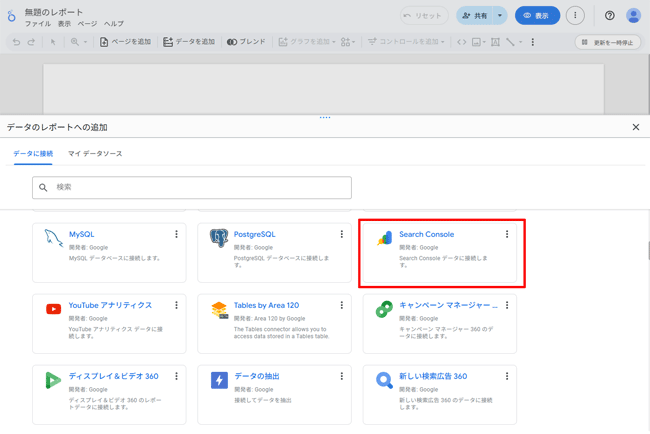650x434 pixels.
Task: Click the Search Console chart icon
Action: coord(384,238)
